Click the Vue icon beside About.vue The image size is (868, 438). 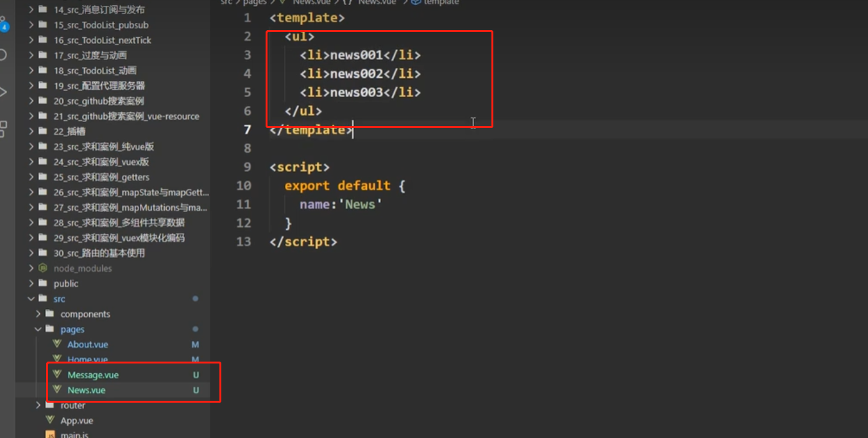(x=57, y=344)
